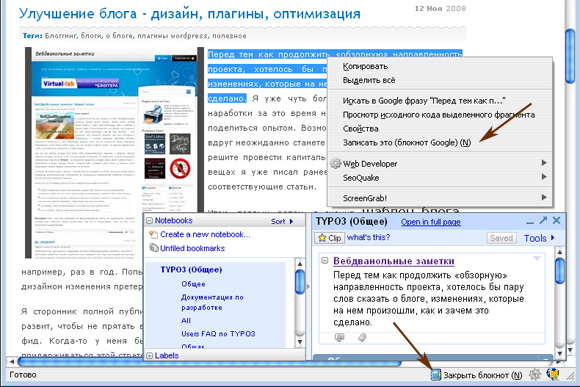Image resolution: width=580 pixels, height=387 pixels.
Task: Close the Google notebook panel
Action: [556, 221]
